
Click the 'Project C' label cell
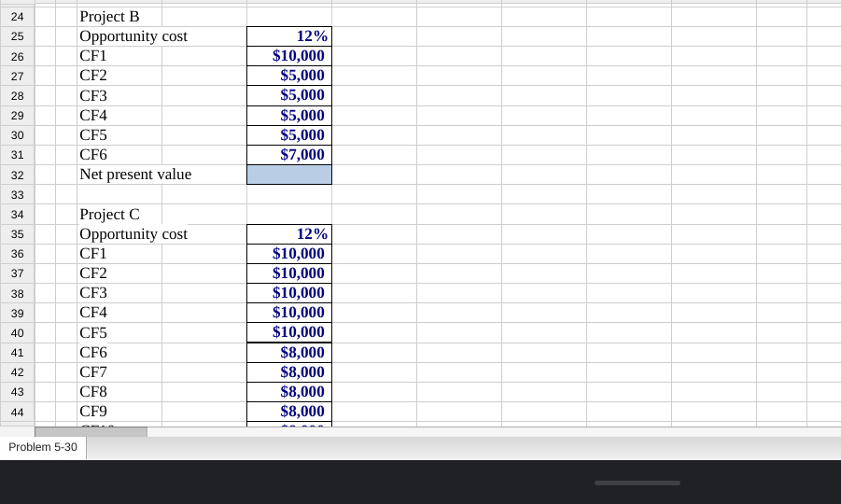point(109,215)
